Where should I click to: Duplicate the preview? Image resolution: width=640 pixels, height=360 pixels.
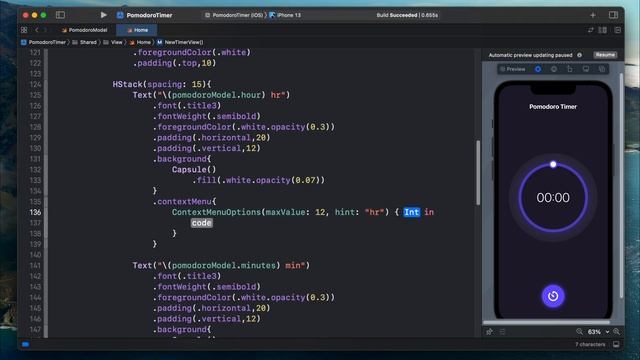point(602,69)
